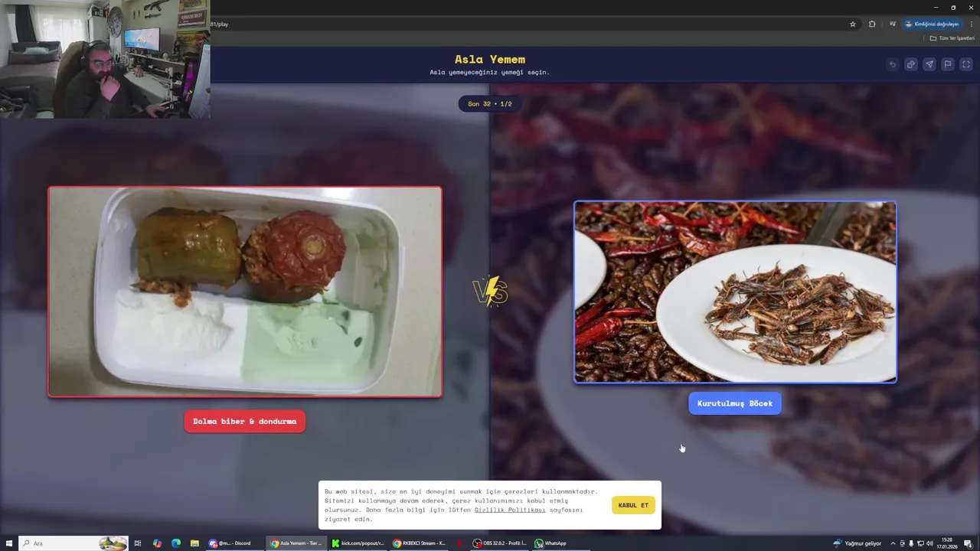This screenshot has height=551, width=980.
Task: Click the flag report icon
Action: (947, 64)
